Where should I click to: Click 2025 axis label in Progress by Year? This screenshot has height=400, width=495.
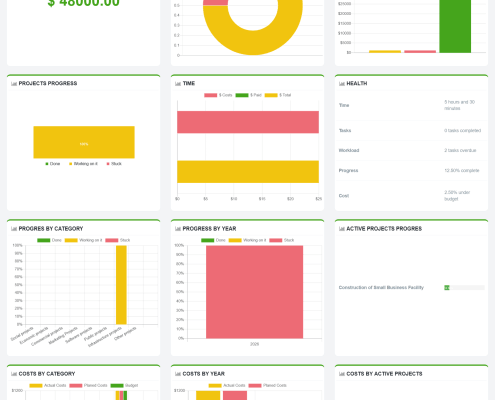[x=254, y=344]
